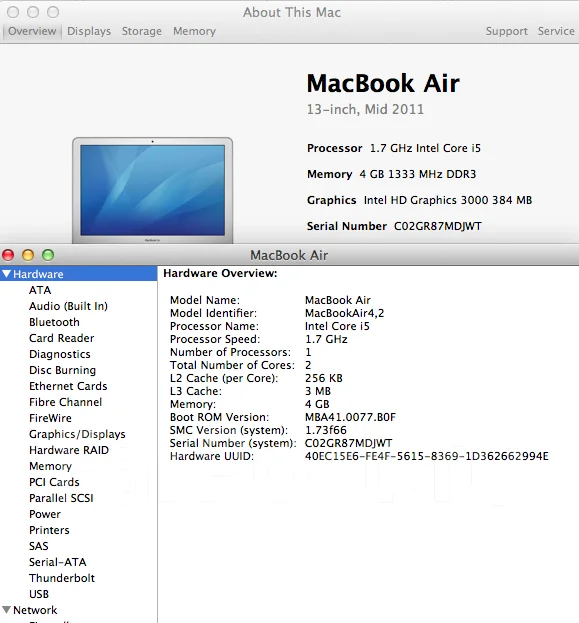The width and height of the screenshot is (579, 623).
Task: Select ATA in the hardware list
Action: pos(40,290)
